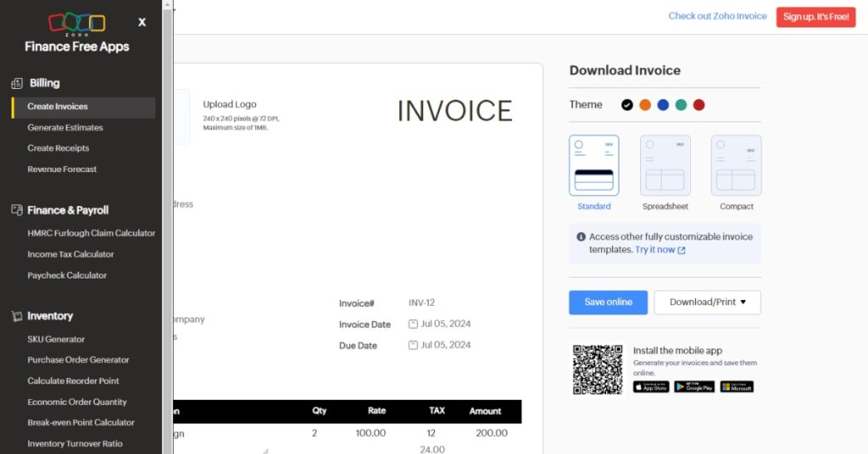Pick the orange theme color

[x=645, y=105]
